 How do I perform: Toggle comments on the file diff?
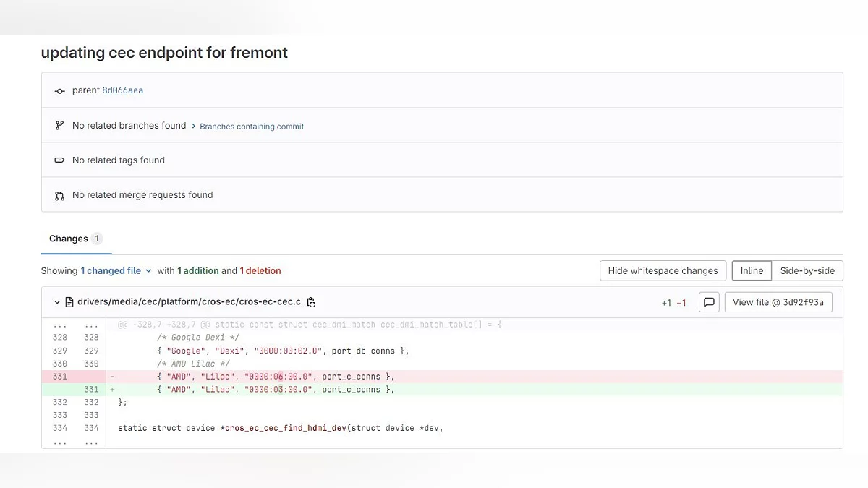point(710,302)
